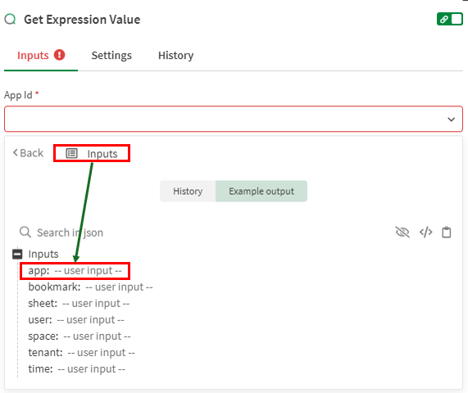
Task: Toggle the green link switch
Action: click(450, 19)
